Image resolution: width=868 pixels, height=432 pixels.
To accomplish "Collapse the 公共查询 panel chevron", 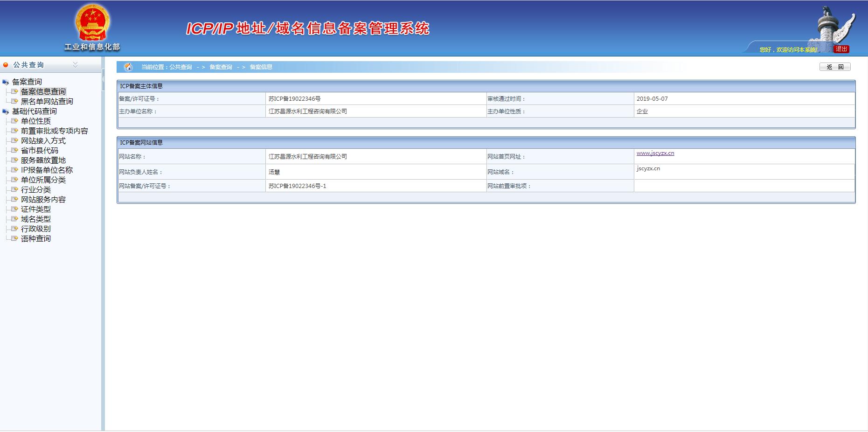I will (75, 65).
